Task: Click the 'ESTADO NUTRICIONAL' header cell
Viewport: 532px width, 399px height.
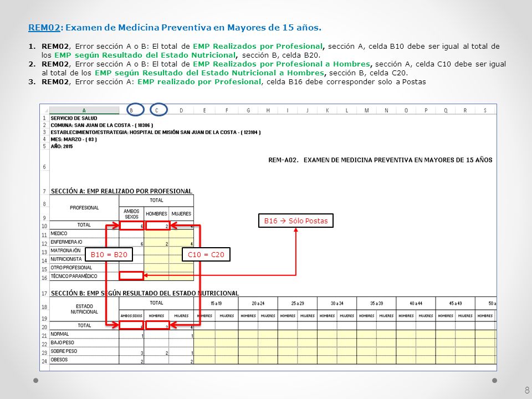Action: click(x=84, y=309)
